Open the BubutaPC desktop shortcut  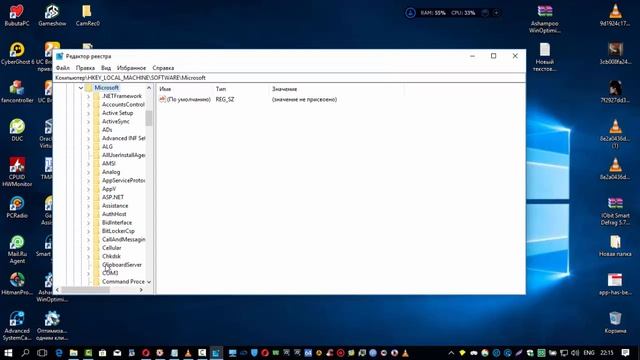[x=17, y=15]
